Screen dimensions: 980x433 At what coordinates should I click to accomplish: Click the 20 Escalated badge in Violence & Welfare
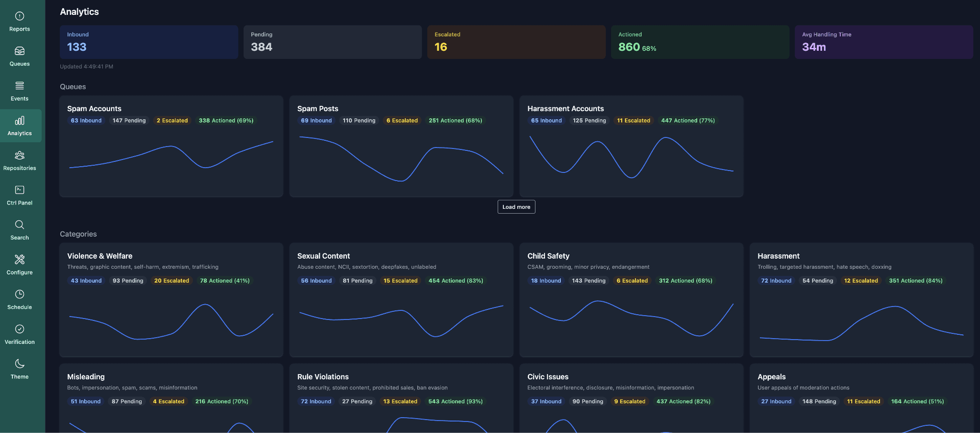click(172, 281)
